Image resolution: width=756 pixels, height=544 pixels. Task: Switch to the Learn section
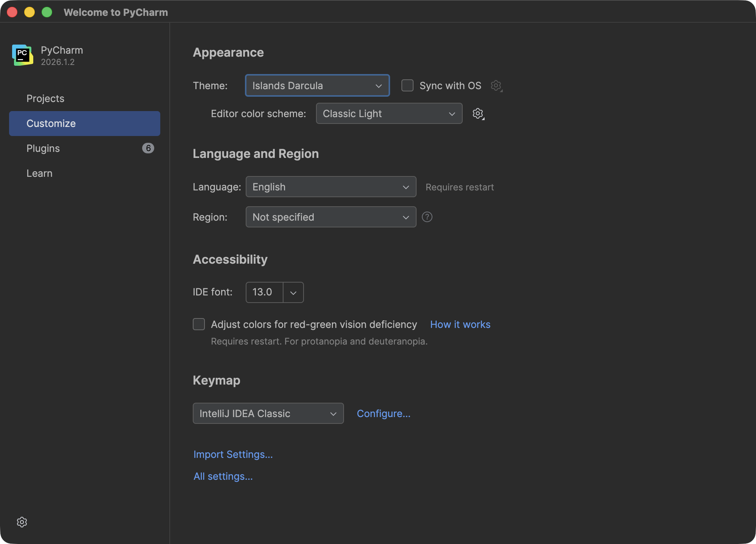click(85, 173)
